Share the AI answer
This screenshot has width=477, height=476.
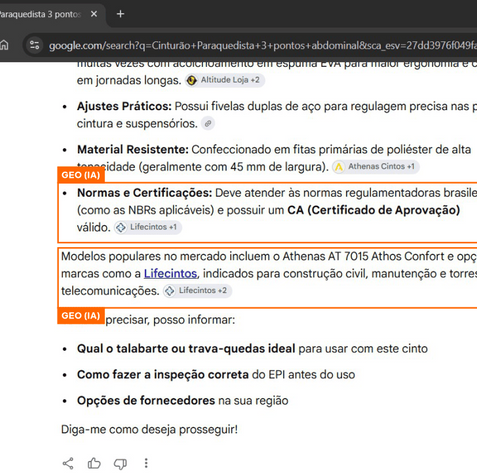click(68, 463)
